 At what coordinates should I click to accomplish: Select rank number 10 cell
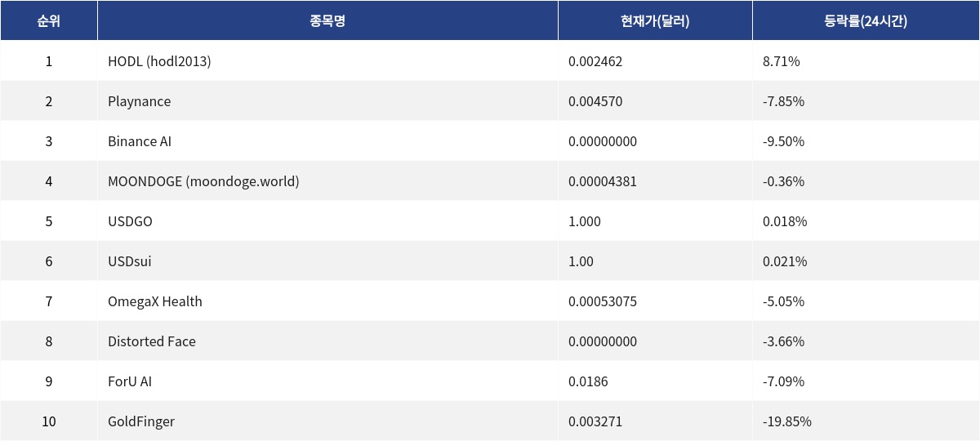coord(48,421)
